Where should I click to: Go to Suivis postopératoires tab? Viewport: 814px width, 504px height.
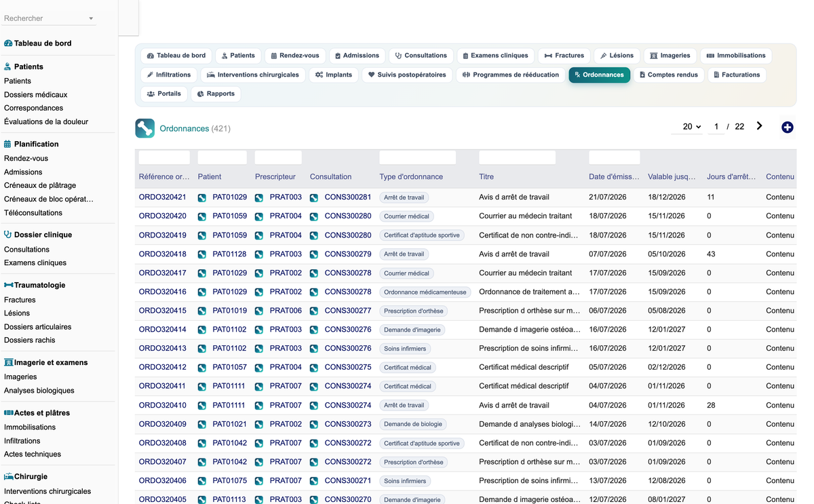[407, 75]
